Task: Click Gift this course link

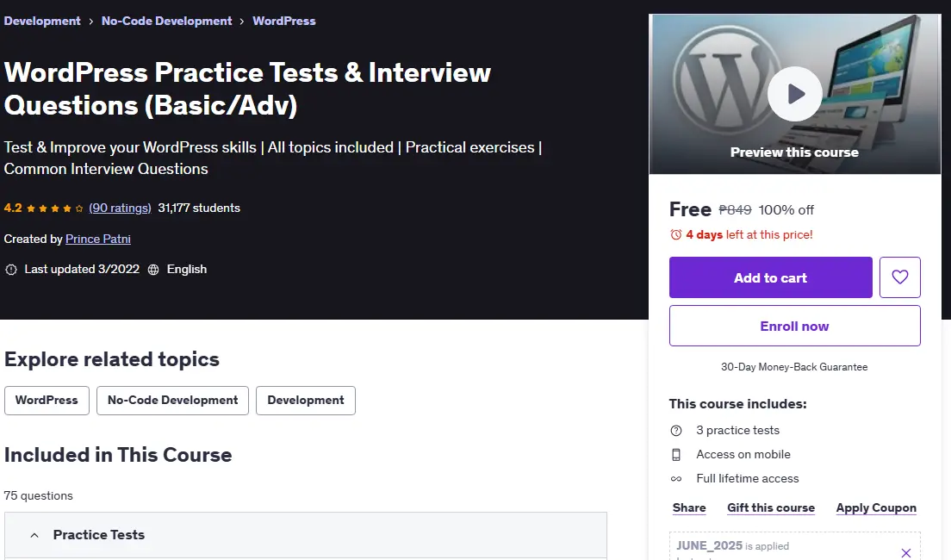Action: (771, 507)
